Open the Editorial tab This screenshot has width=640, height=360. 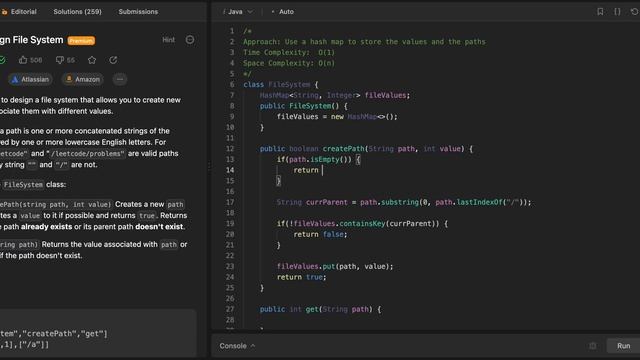point(19,12)
